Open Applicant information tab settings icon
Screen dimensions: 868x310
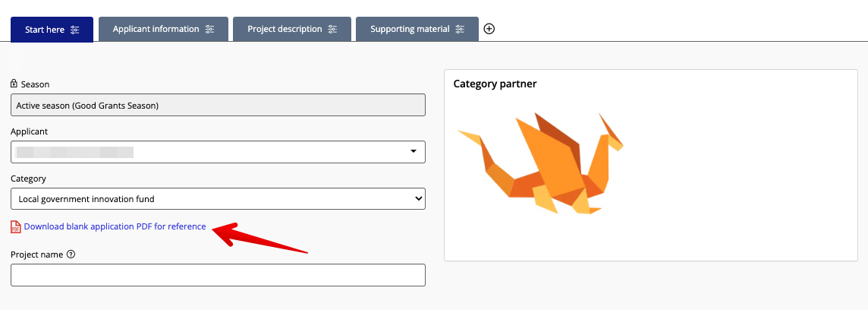210,29
